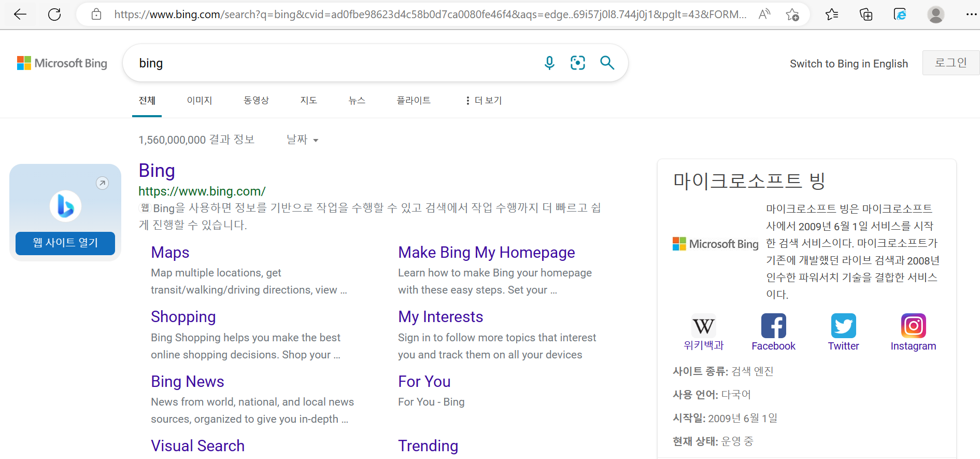Click the 마이크로소프트 빙 panel heading
Screen dimensions: 980x459
click(749, 180)
